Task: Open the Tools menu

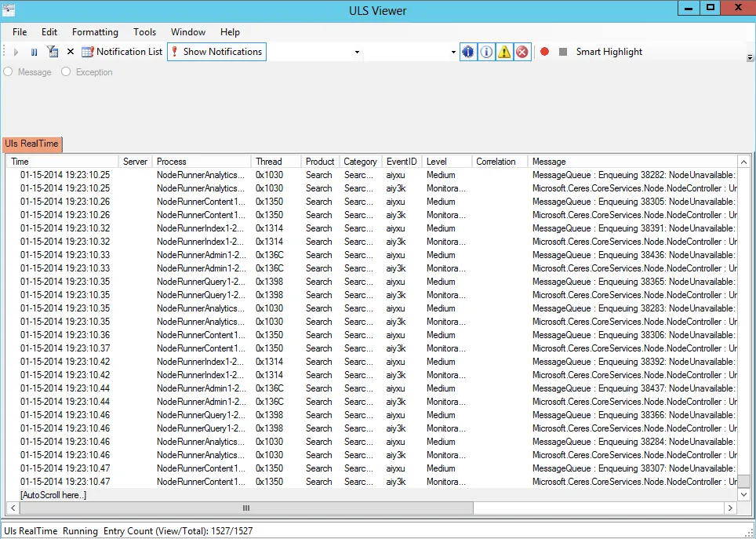Action: [x=144, y=32]
